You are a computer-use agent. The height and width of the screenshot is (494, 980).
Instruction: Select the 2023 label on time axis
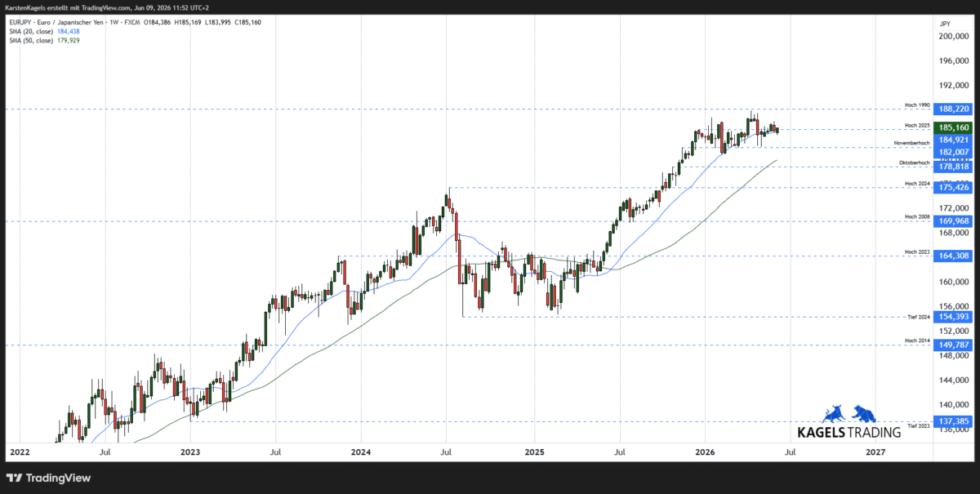pyautogui.click(x=189, y=451)
